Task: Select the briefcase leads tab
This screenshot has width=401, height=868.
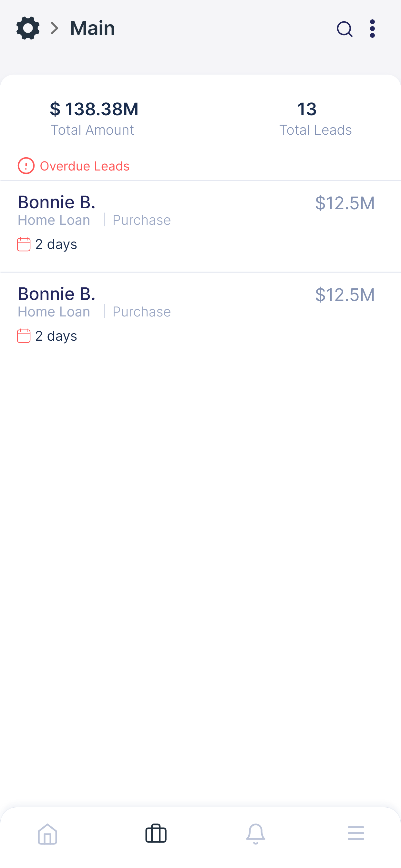Action: [x=156, y=834]
